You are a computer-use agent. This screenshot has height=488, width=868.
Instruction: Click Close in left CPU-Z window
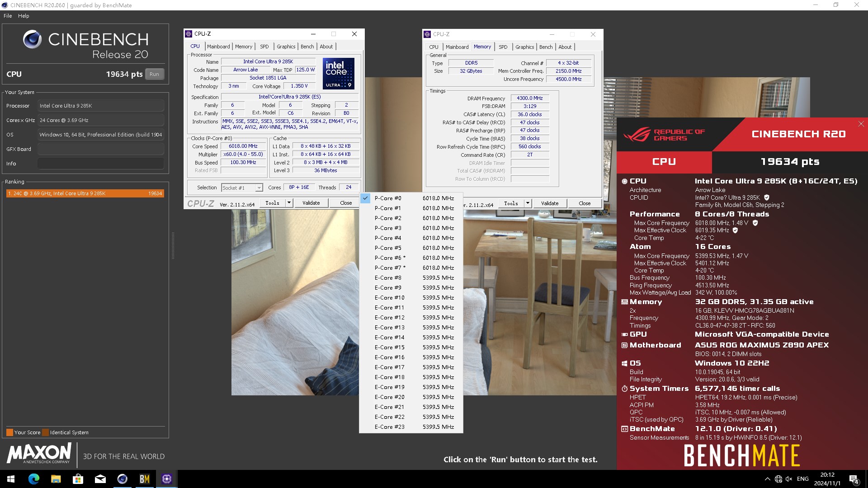point(346,203)
